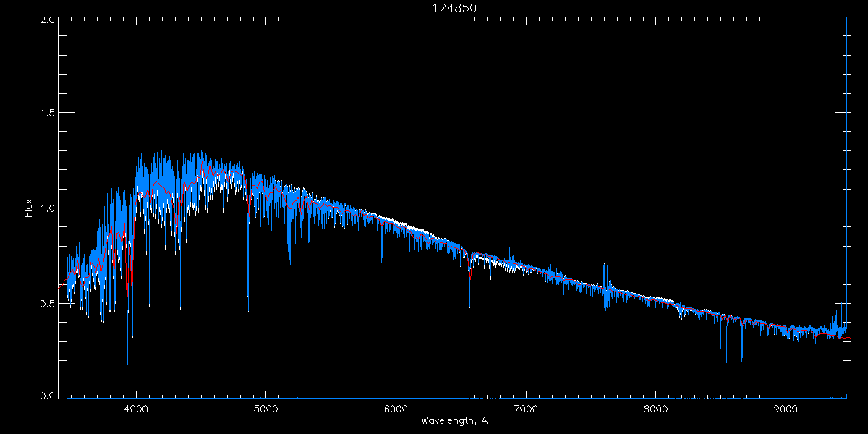Select the 6000 wavelength tick label
This screenshot has height=434, width=868.
[396, 409]
